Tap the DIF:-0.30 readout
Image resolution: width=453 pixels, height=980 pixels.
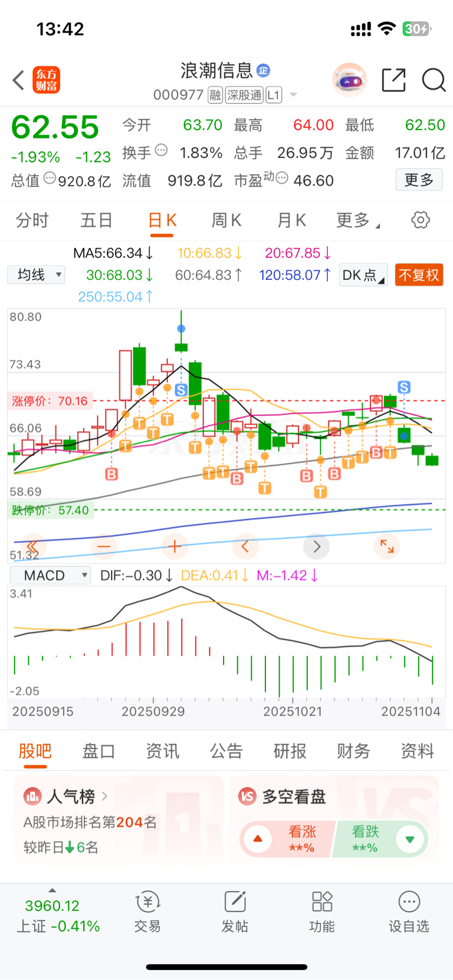(x=137, y=575)
